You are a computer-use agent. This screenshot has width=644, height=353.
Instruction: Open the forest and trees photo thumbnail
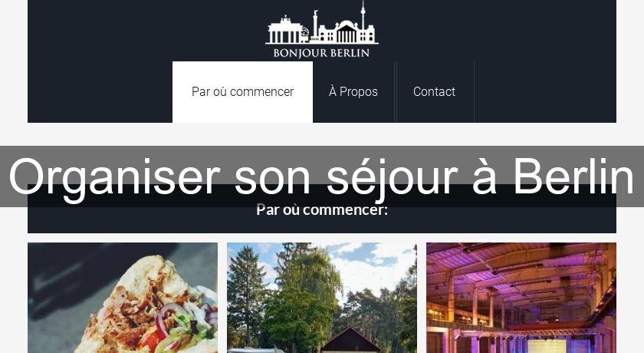coord(322,298)
